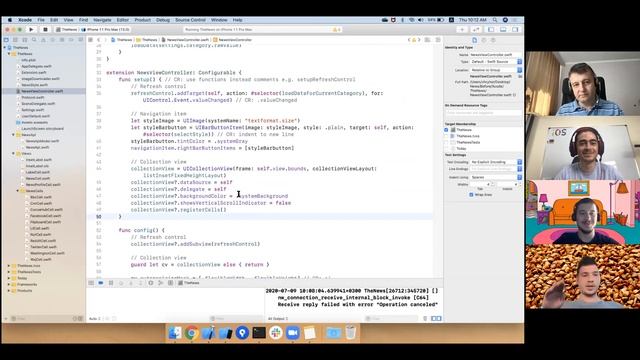This screenshot has height=360, width=640.
Task: Open the Line Endings dropdown
Action: pos(496,169)
